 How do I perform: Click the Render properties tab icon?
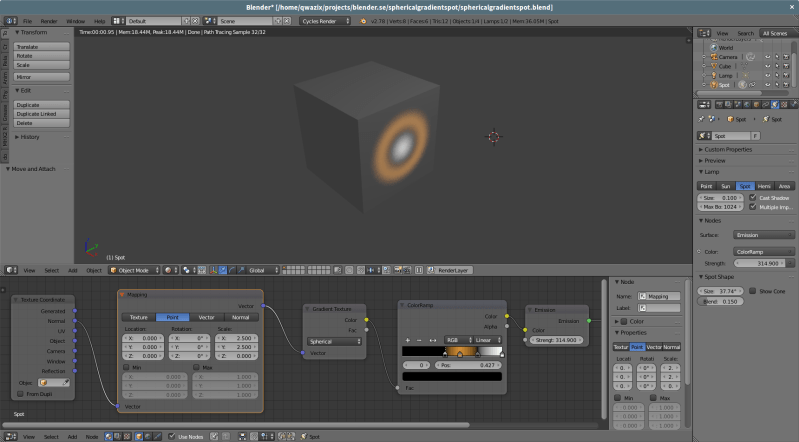[720, 105]
